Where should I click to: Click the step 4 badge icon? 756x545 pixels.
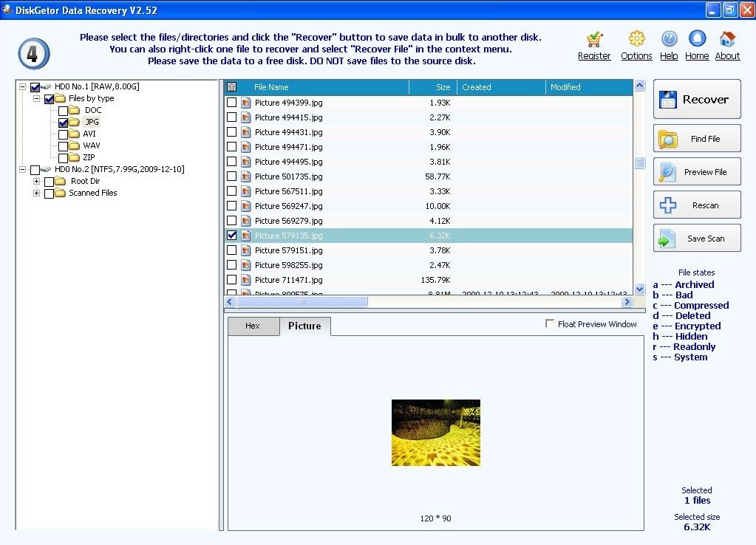(x=34, y=53)
